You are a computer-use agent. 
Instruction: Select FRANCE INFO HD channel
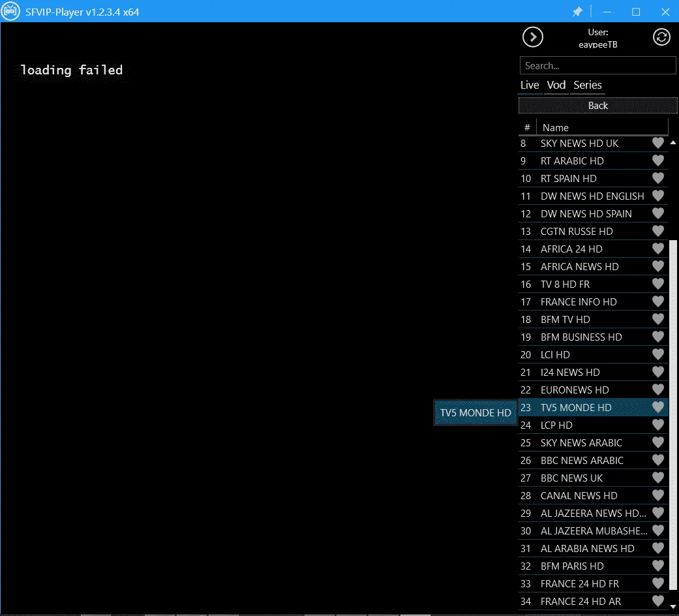coord(594,302)
